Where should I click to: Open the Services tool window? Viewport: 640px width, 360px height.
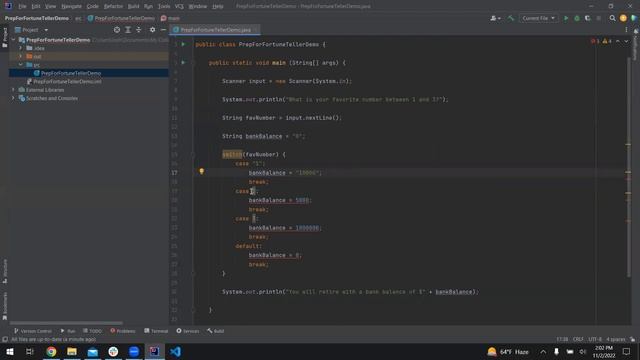coord(188,331)
